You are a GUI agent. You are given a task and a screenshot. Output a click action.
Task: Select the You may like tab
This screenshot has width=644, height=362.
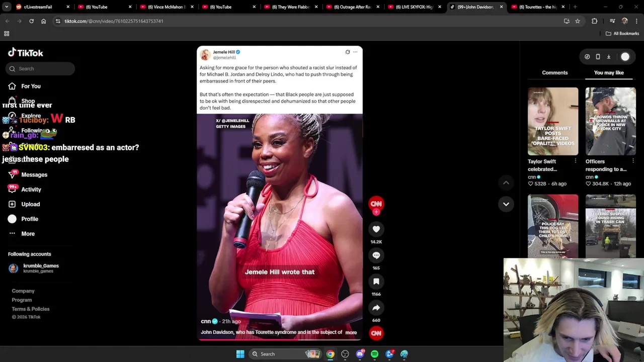[x=609, y=72]
